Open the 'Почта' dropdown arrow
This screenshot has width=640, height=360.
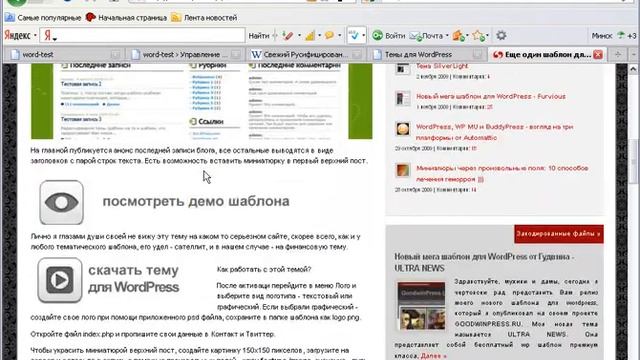[447, 36]
